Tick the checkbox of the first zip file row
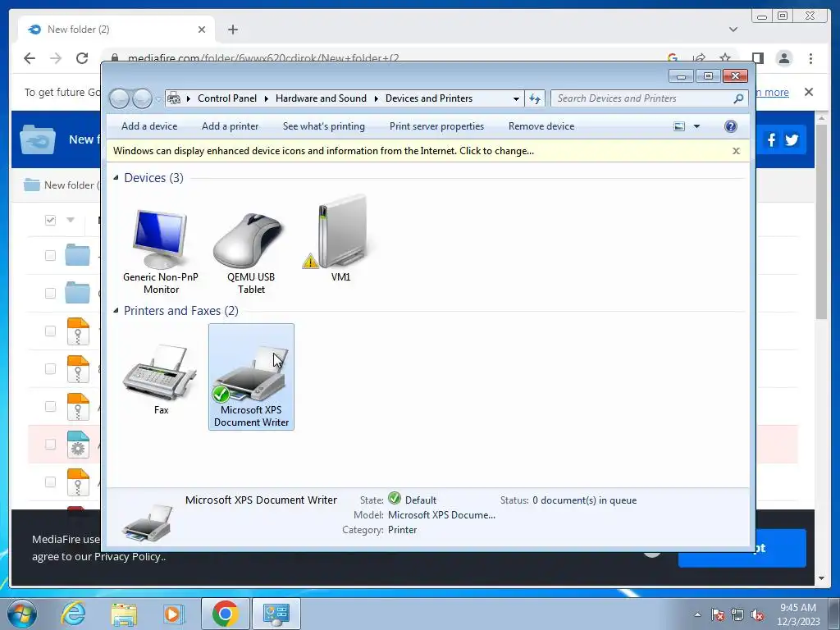 [50, 331]
